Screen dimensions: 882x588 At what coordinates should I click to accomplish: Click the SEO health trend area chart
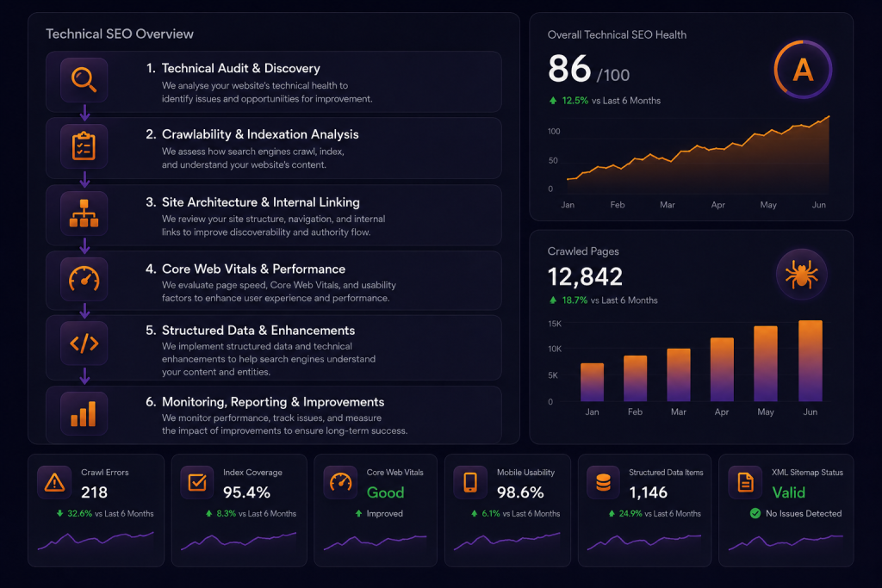[698, 155]
